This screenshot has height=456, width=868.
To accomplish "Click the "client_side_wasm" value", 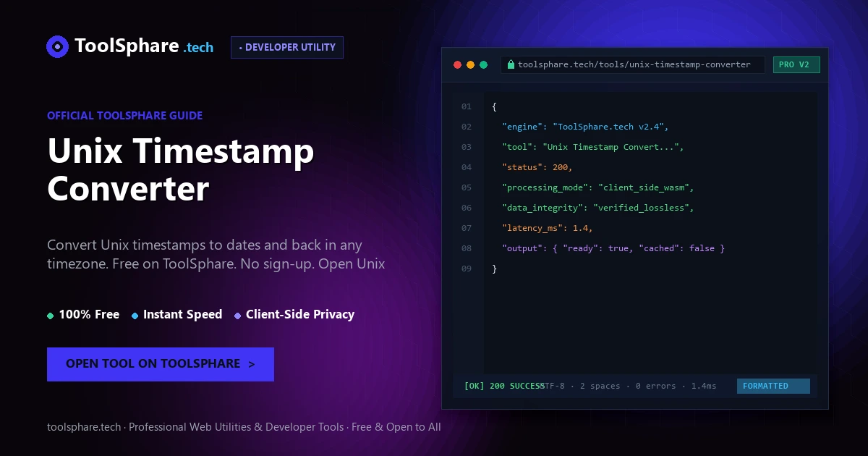I will 645,187.
